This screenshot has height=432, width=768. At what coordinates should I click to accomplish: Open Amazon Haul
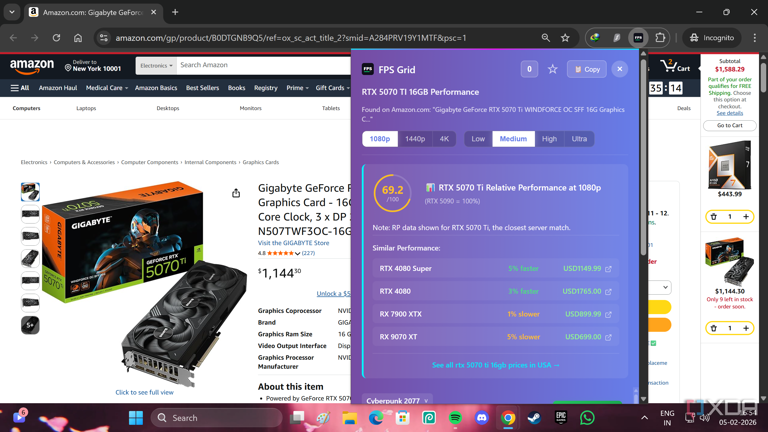(x=58, y=88)
